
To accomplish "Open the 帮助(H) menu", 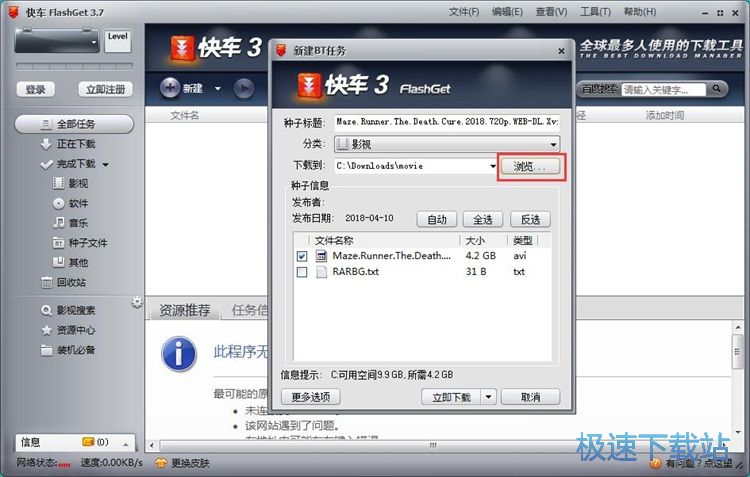I will [x=640, y=11].
